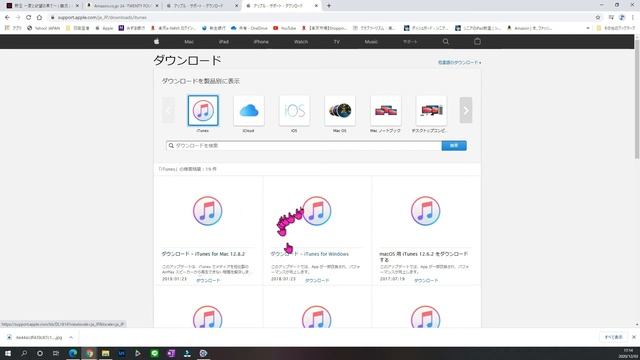Viewport: 640px width, 360px height.
Task: Bookmark this page with the star icon
Action: [598, 18]
